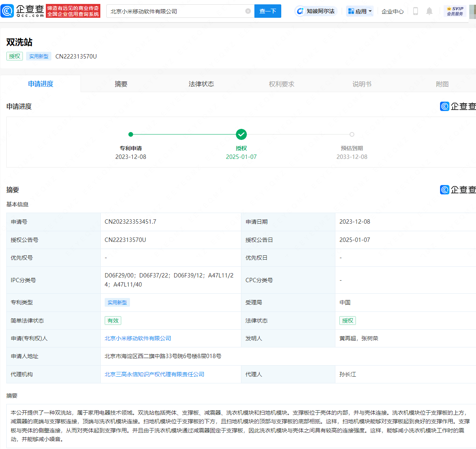Click the 优先权号 label cell
Viewport: 476px width, 449px height.
click(53, 258)
